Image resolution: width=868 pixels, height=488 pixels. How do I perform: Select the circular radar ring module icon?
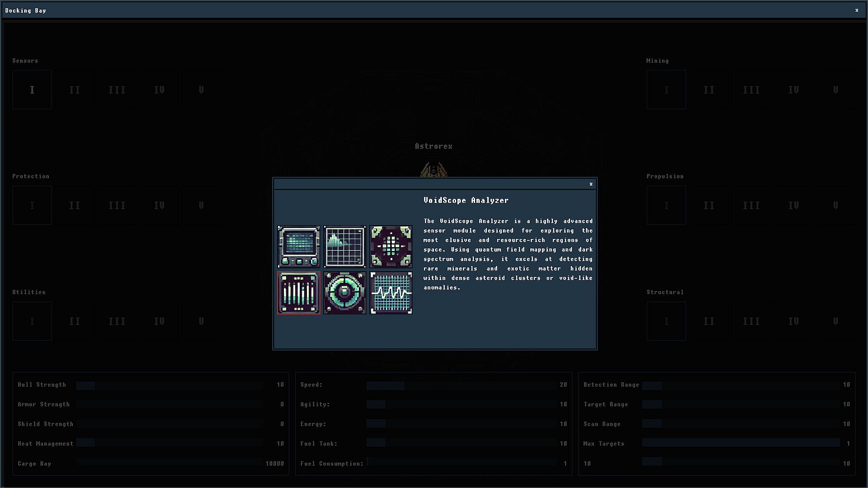tap(344, 293)
